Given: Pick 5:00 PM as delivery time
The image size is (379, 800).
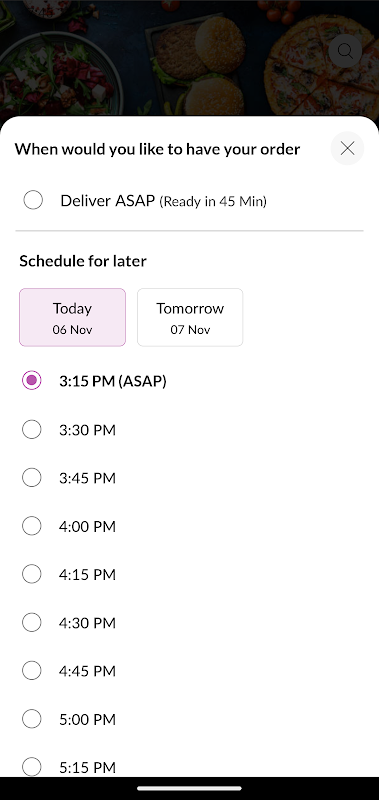Looking at the screenshot, I should click(32, 719).
